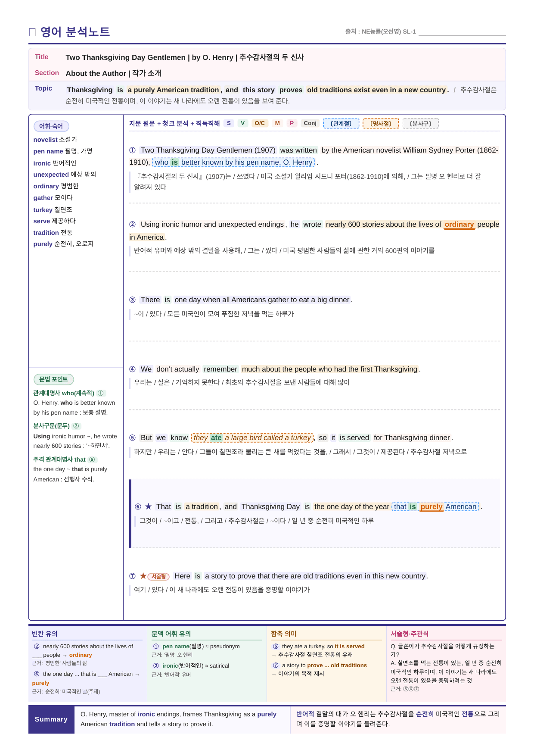Click the P legend badge
The image size is (534, 756).
[292, 123]
